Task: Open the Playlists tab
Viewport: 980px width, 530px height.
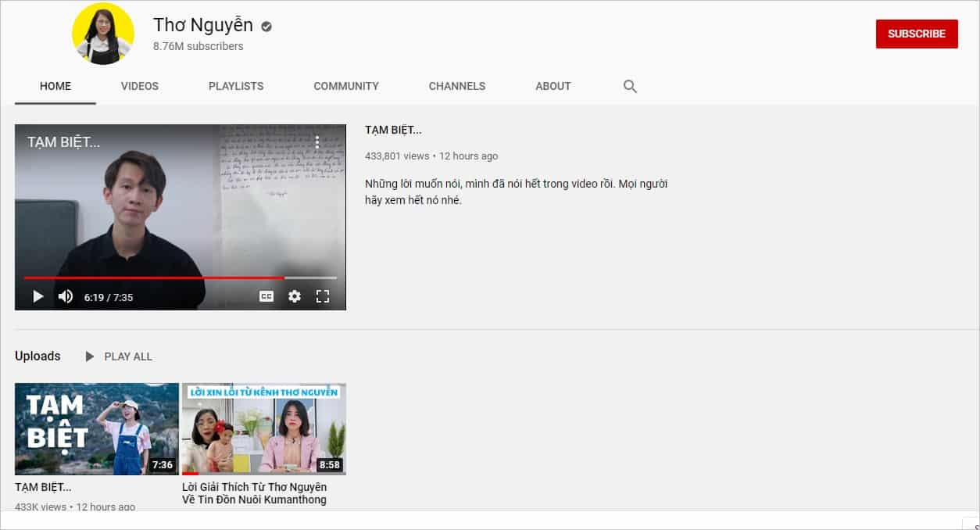Action: point(236,86)
